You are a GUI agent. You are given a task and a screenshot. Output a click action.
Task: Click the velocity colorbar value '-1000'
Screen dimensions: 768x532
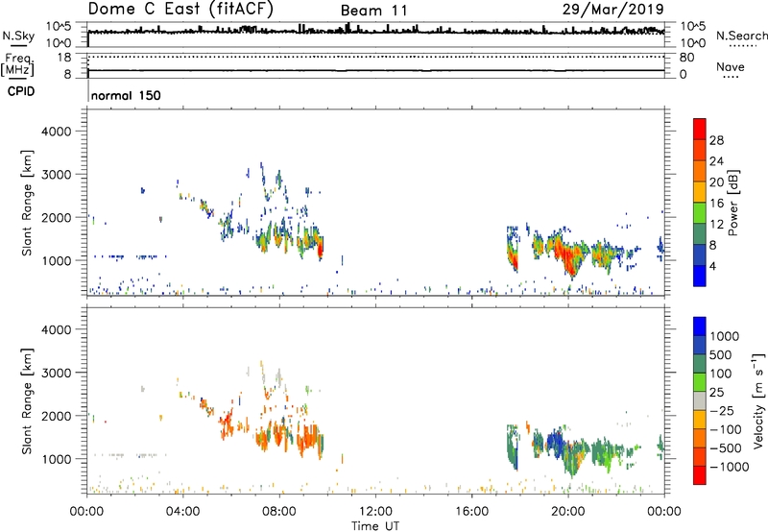coord(730,467)
